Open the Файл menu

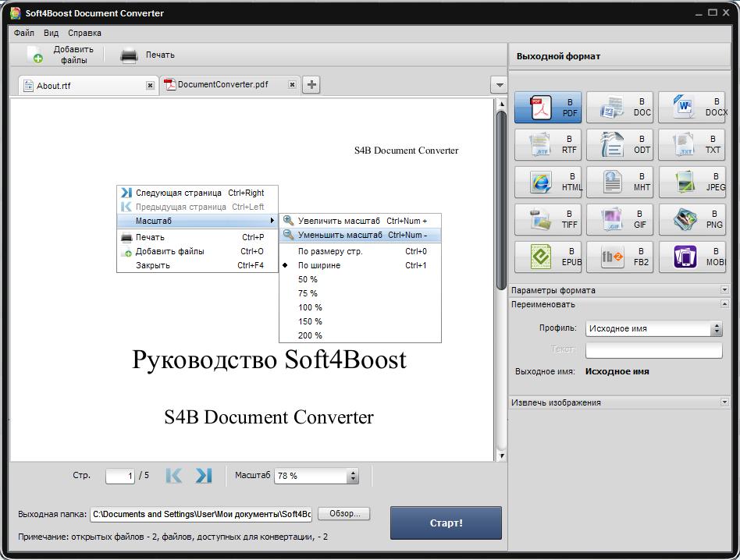coord(24,33)
